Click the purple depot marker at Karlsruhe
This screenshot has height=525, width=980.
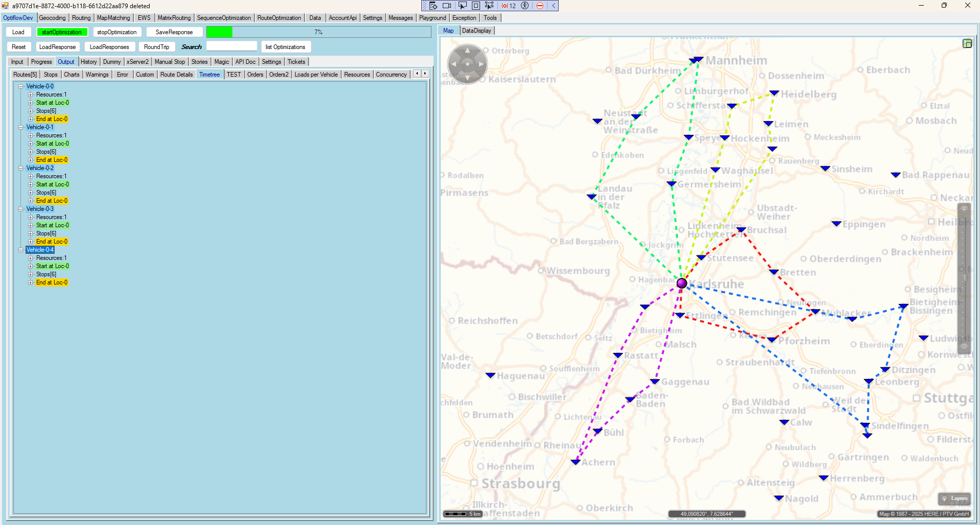click(x=682, y=283)
